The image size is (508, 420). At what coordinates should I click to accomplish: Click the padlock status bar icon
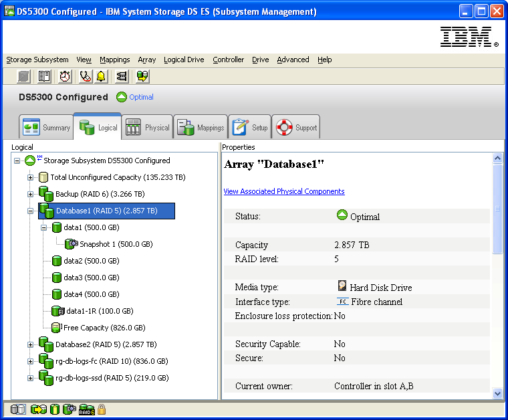tap(102, 409)
